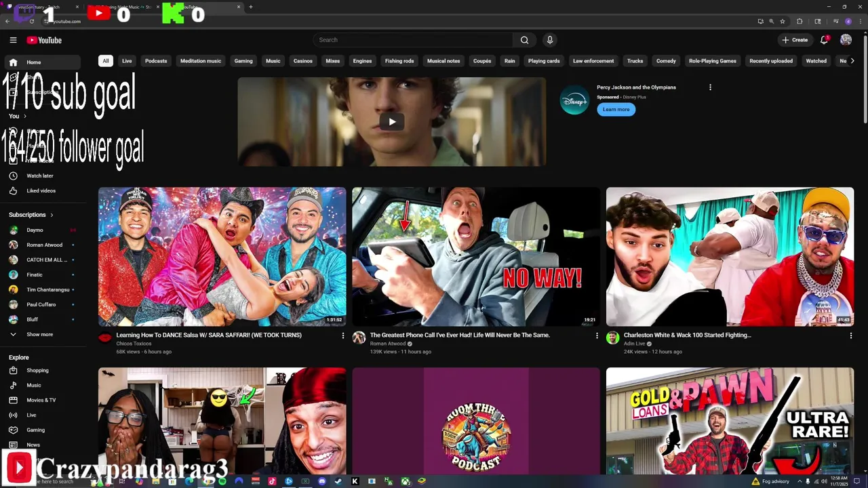The image size is (868, 488).
Task: Click Roman Atwood avatar under video
Action: pos(359,338)
